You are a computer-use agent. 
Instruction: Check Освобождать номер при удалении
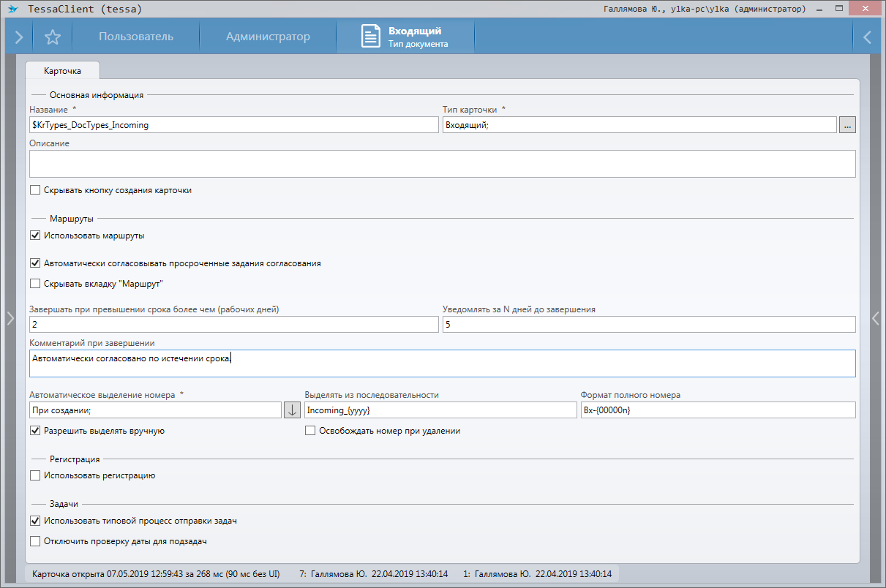click(310, 431)
